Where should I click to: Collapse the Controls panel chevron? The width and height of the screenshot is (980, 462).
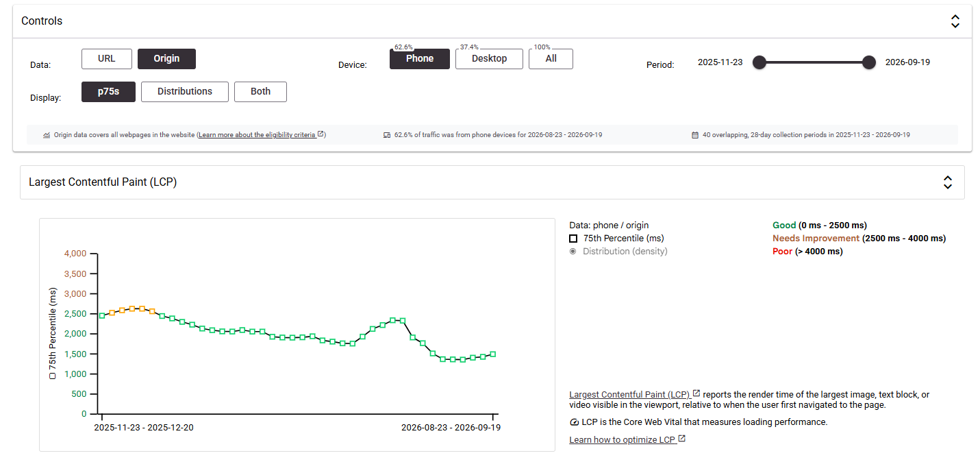955,21
